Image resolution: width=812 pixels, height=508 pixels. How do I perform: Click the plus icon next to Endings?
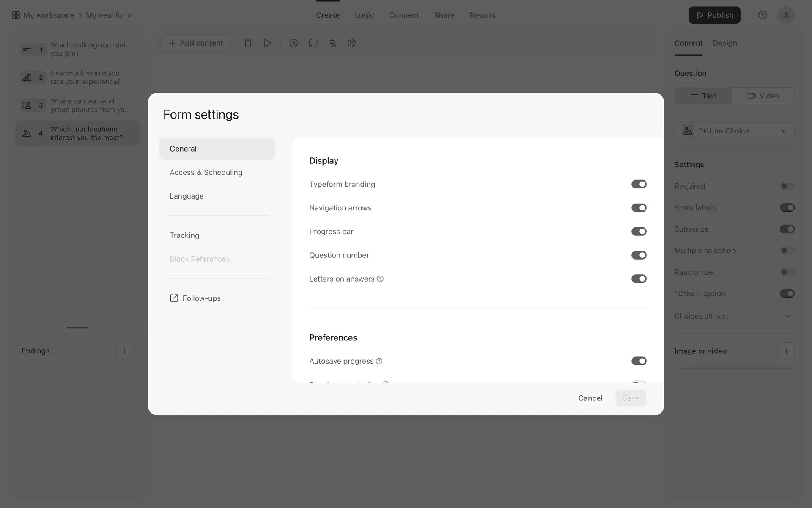[x=124, y=351]
